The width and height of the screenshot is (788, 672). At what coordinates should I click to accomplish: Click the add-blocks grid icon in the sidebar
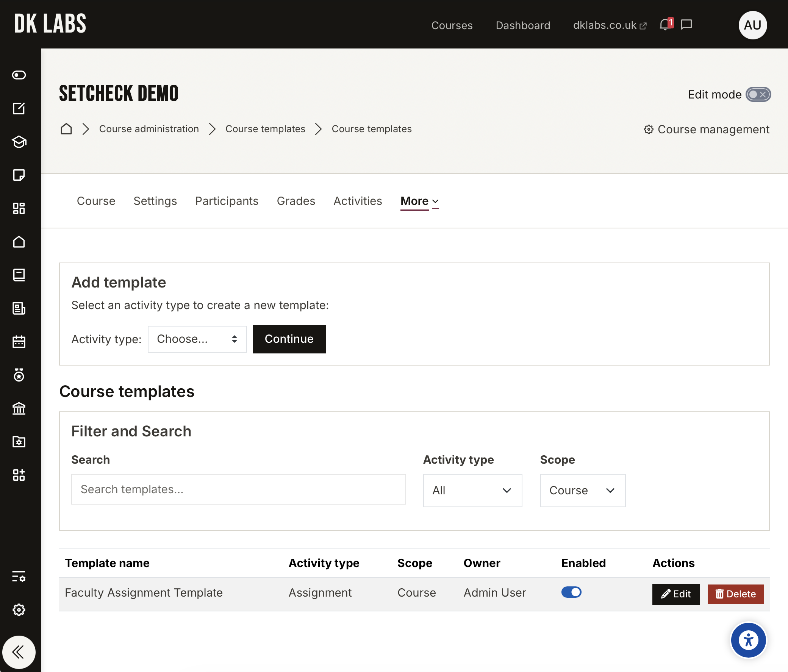pos(19,475)
